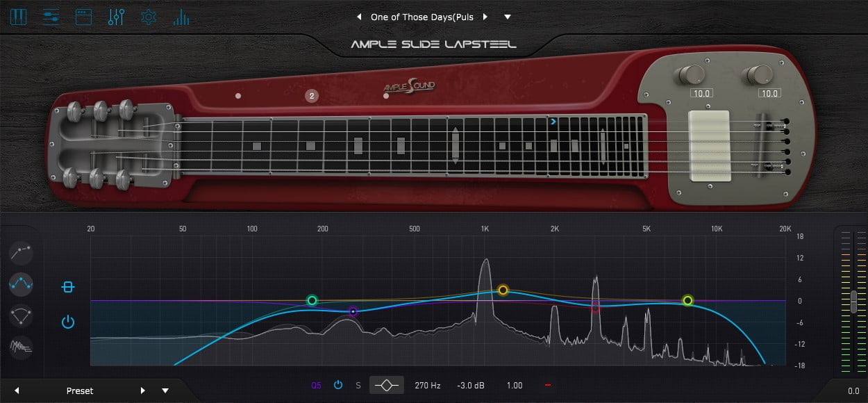The height and width of the screenshot is (403, 868).
Task: Expand the bottom Preset dropdown menu
Action: 165,390
